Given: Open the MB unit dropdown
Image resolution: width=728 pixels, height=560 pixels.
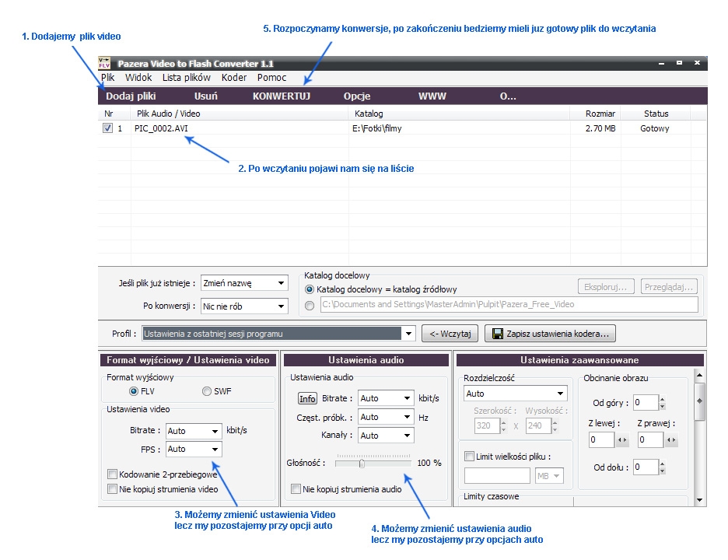Looking at the screenshot, I should click(549, 476).
